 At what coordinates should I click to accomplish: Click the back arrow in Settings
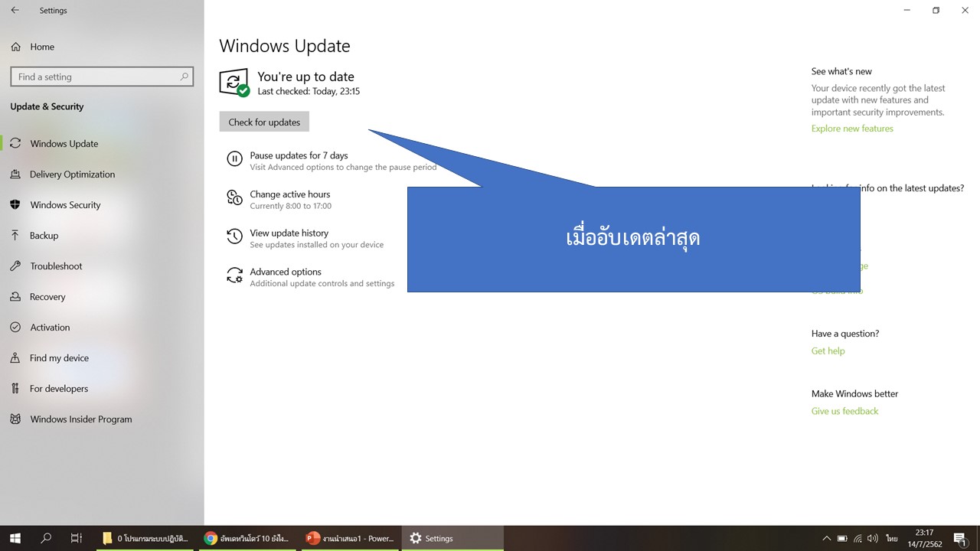(15, 11)
